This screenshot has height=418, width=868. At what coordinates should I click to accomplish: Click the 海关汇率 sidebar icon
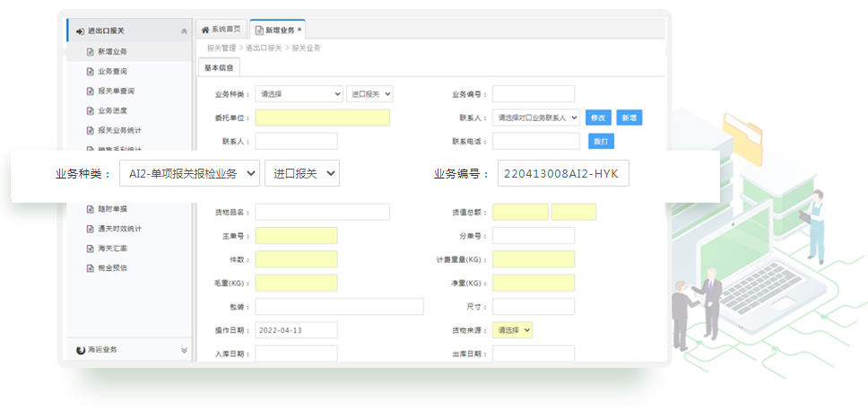[x=90, y=248]
